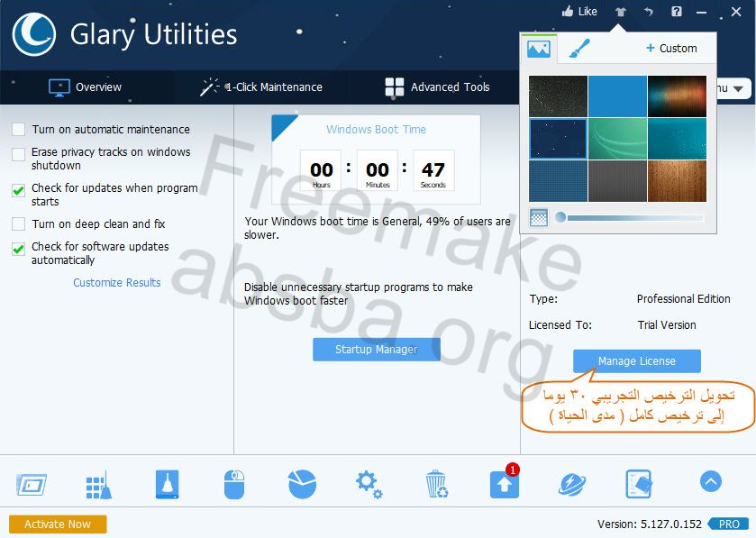This screenshot has width=756, height=538.
Task: Click the Like label text
Action: [x=587, y=12]
